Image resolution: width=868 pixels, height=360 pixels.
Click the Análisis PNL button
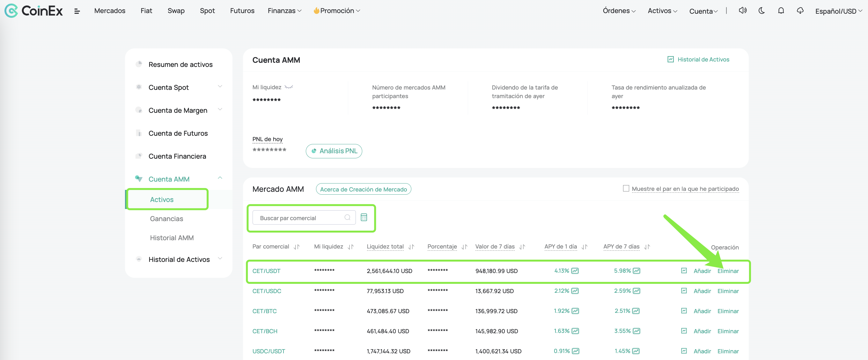tap(334, 151)
